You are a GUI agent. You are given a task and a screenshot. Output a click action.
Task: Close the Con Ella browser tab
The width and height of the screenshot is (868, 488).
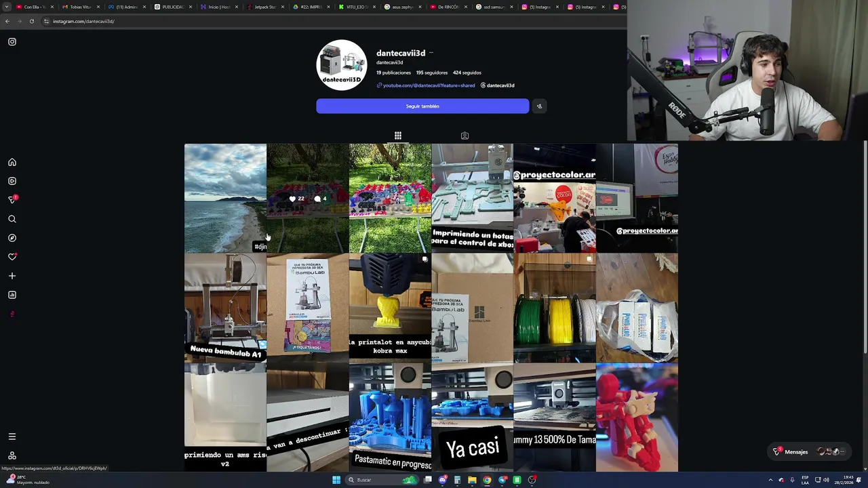tap(52, 7)
